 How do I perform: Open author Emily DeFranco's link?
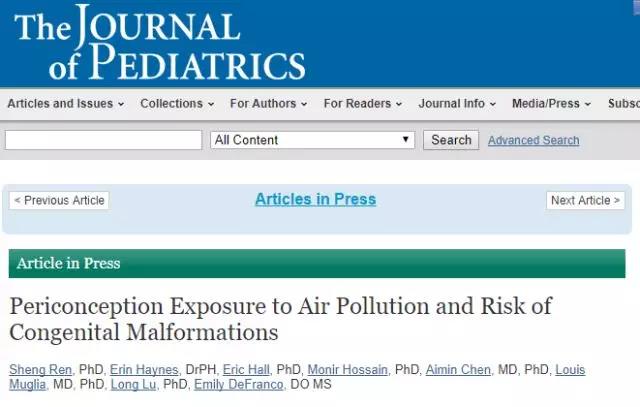tap(239, 385)
